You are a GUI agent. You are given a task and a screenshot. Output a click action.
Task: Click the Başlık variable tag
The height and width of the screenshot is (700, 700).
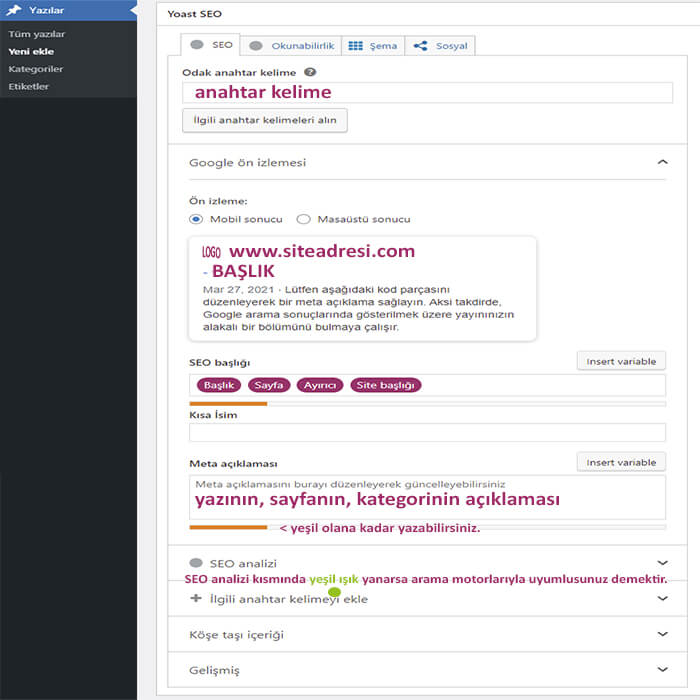[219, 385]
